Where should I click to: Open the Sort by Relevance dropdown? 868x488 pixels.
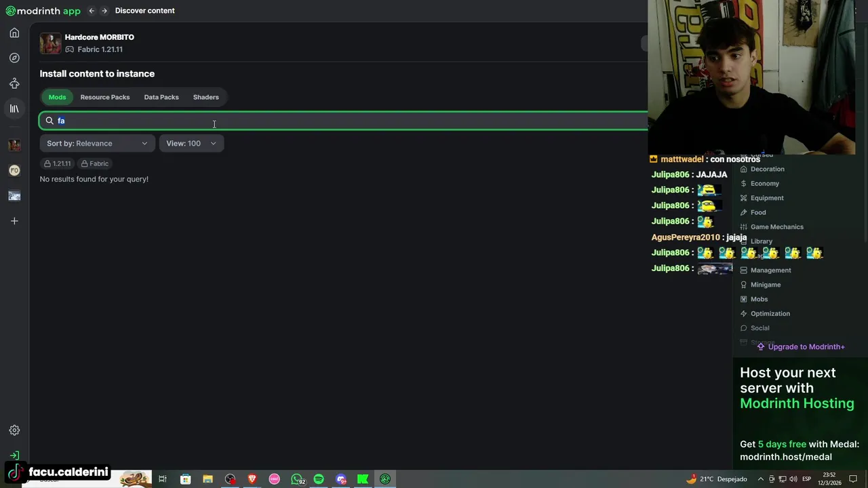coord(97,143)
